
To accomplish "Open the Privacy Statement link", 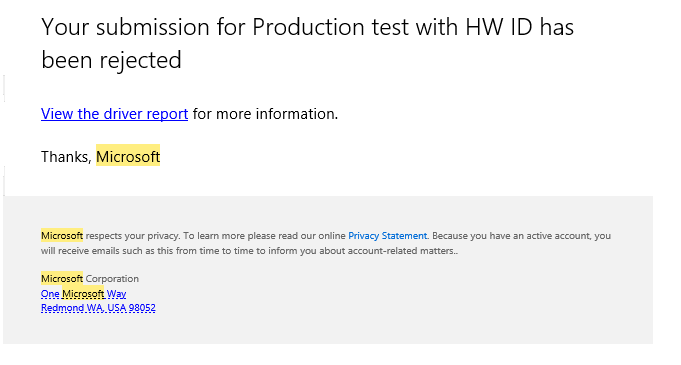I will (387, 236).
